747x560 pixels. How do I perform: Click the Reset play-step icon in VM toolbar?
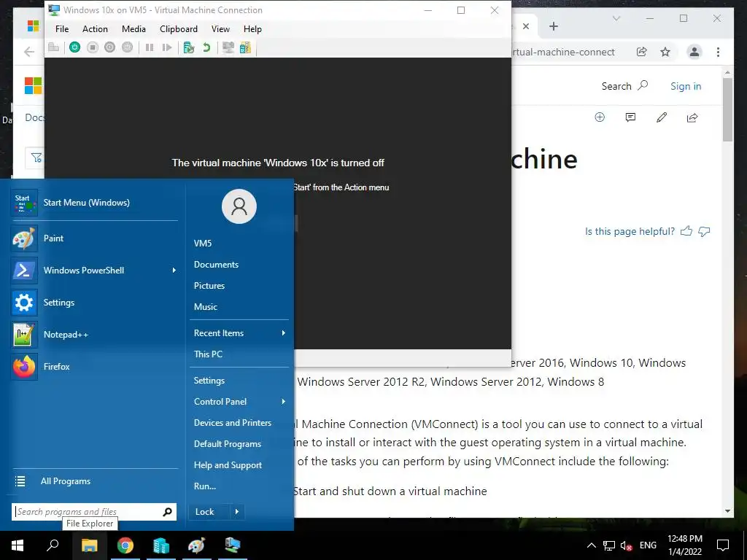(167, 47)
